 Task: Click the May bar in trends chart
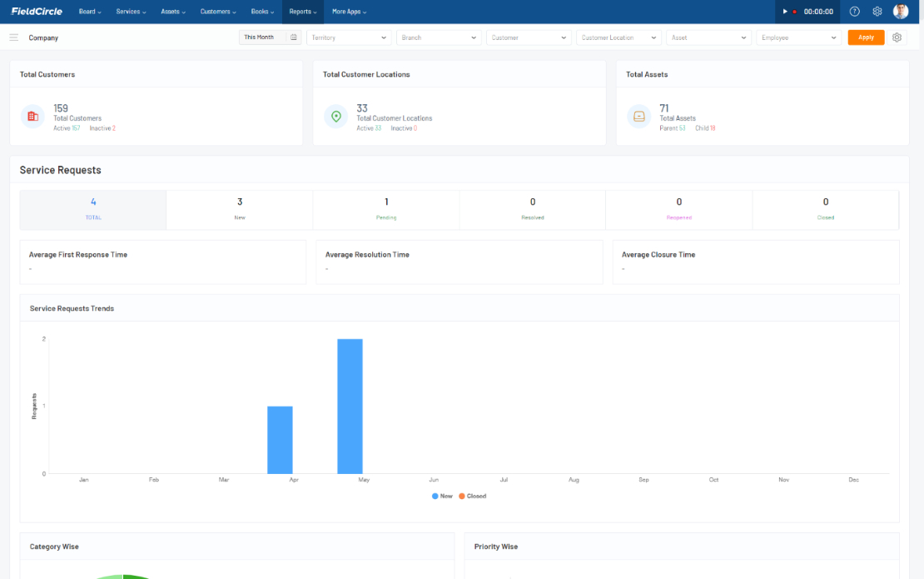click(350, 407)
